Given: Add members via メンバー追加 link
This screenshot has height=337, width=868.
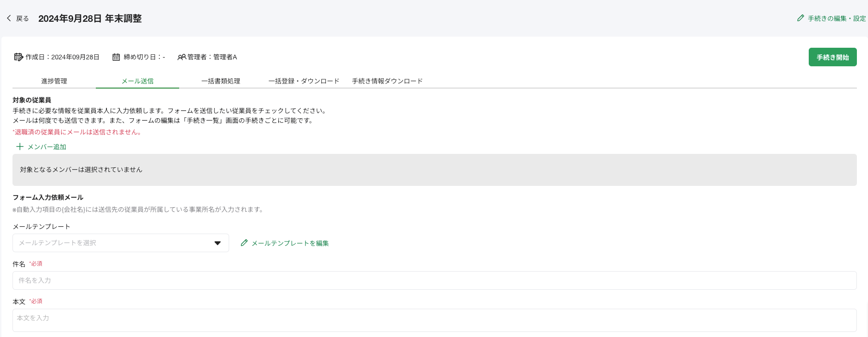Looking at the screenshot, I should (47, 147).
